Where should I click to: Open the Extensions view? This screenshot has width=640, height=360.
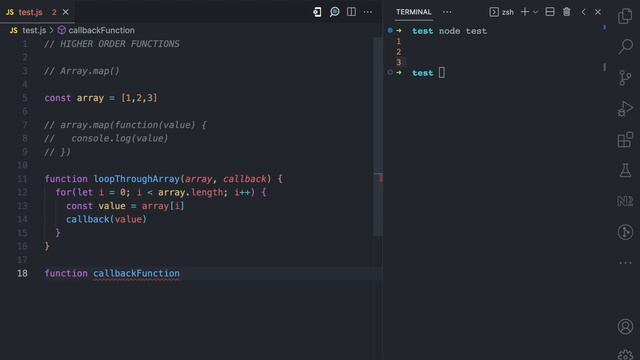(x=625, y=140)
